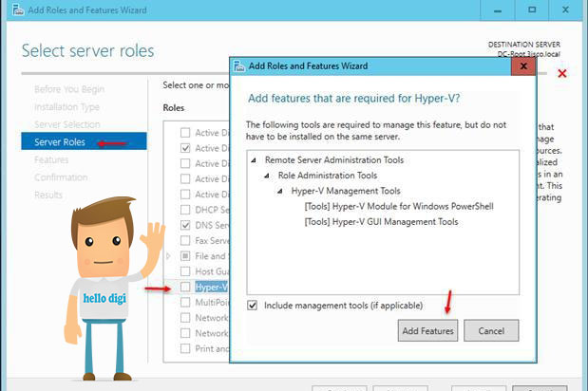Uncheck the checked Active Directory role
Image resolution: width=588 pixels, height=391 pixels.
[185, 148]
